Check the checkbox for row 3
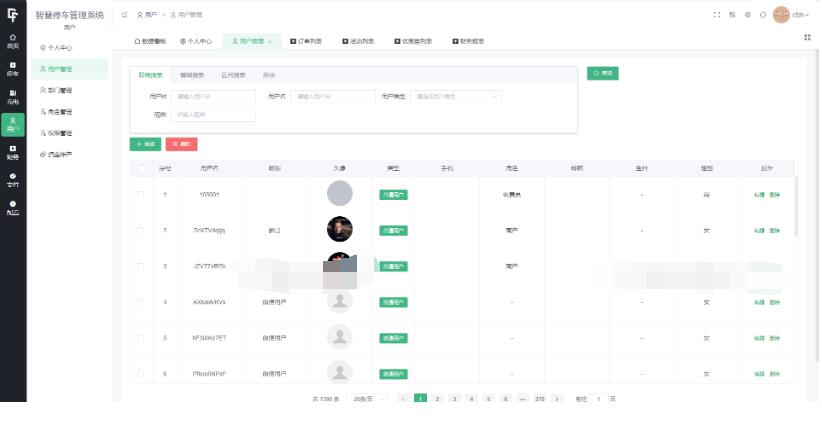 click(140, 266)
